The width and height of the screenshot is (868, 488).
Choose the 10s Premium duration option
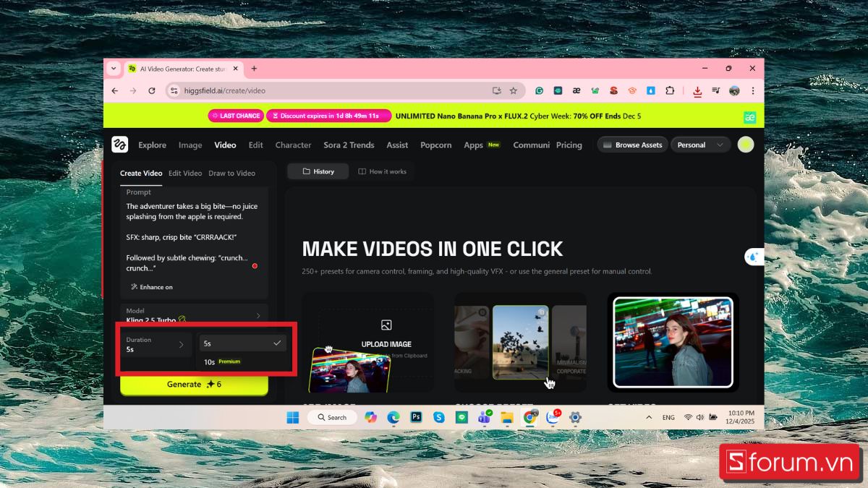click(243, 361)
